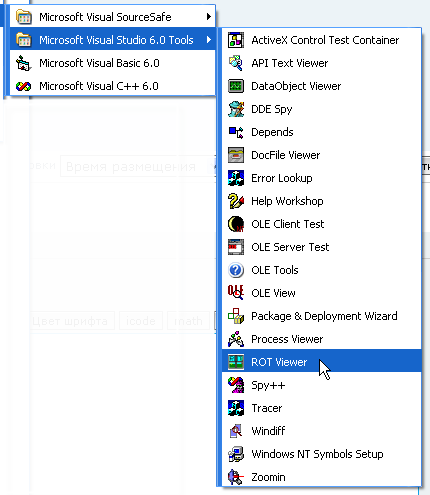Click the Tracer icon

tap(236, 408)
